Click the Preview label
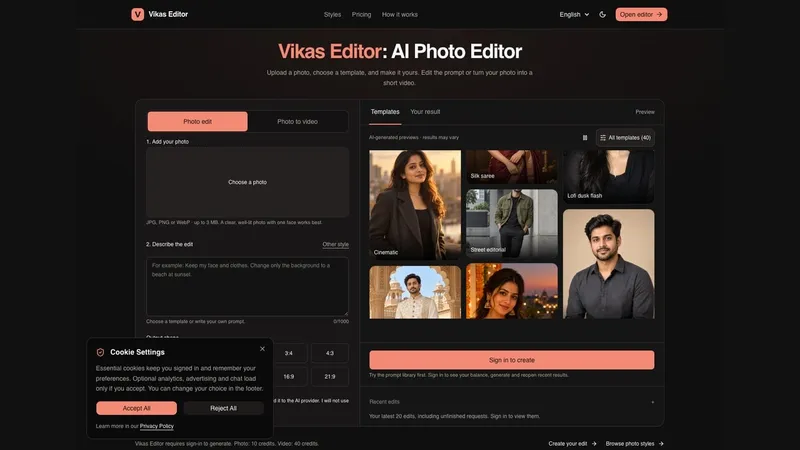 (x=645, y=112)
